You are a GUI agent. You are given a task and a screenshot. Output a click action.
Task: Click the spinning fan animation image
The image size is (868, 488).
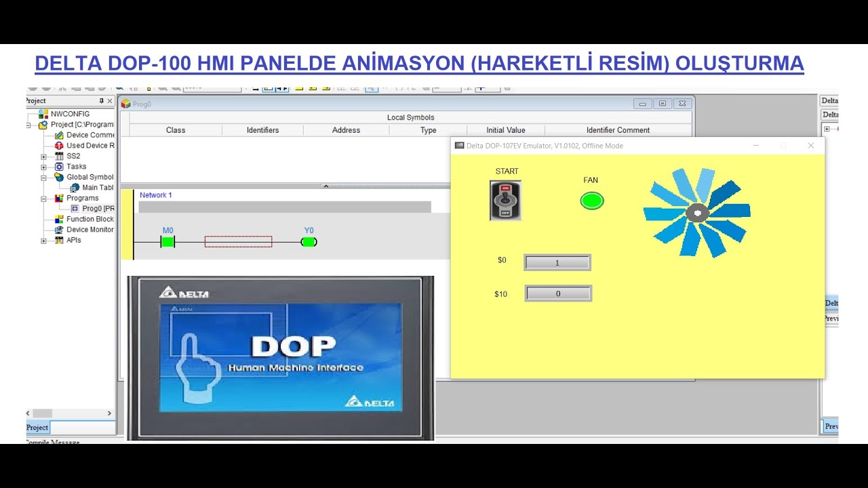point(697,213)
